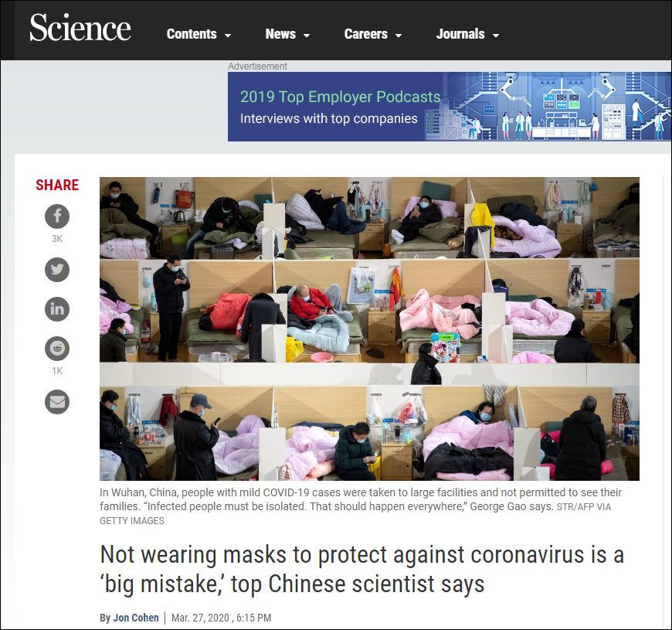672x630 pixels.
Task: Open the Contents menu
Action: click(192, 34)
